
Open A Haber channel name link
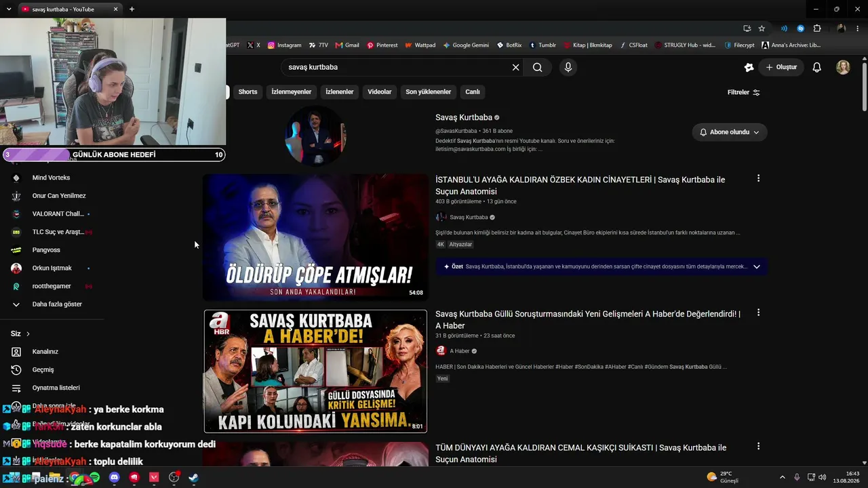pyautogui.click(x=460, y=351)
